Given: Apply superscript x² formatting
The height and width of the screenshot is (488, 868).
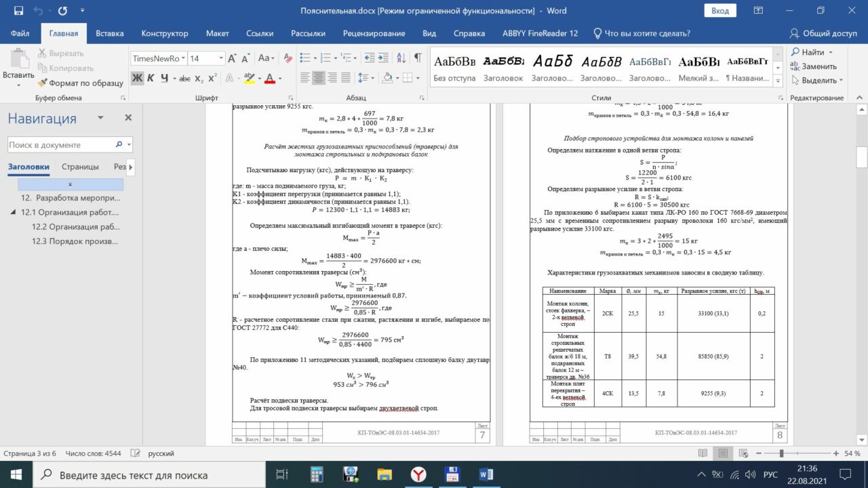Looking at the screenshot, I should (212, 78).
